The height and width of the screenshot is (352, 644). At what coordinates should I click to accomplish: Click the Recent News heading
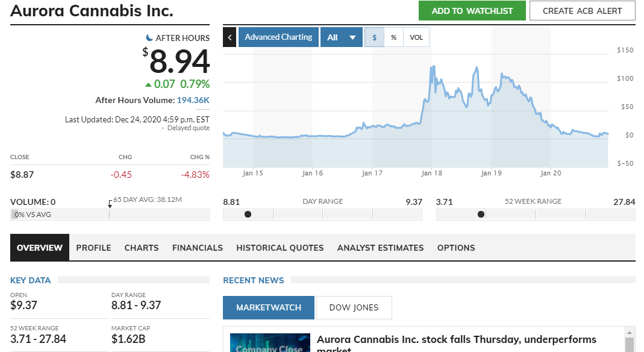tap(254, 280)
